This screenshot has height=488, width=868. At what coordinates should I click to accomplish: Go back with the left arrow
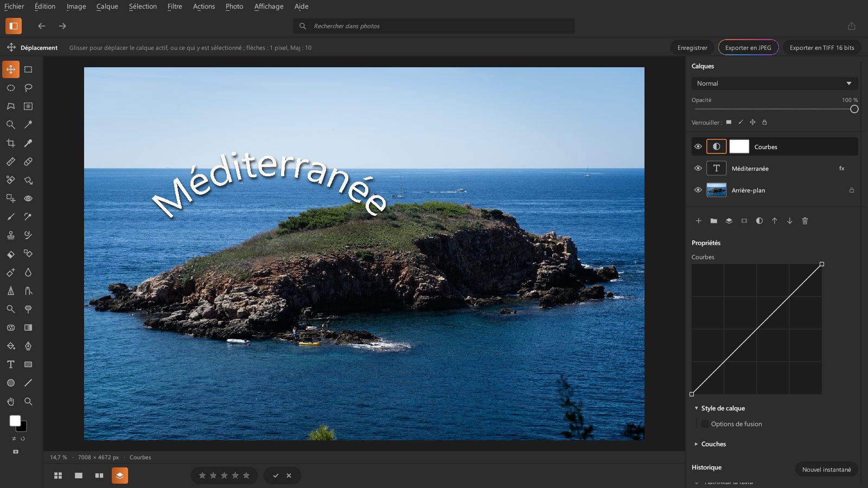(42, 26)
